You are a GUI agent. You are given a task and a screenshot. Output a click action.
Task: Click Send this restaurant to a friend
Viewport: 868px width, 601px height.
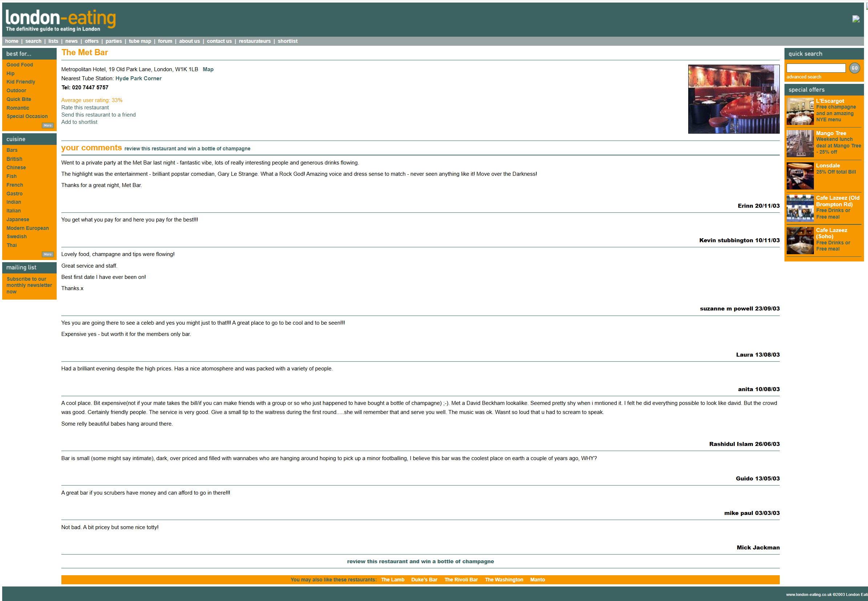click(99, 115)
